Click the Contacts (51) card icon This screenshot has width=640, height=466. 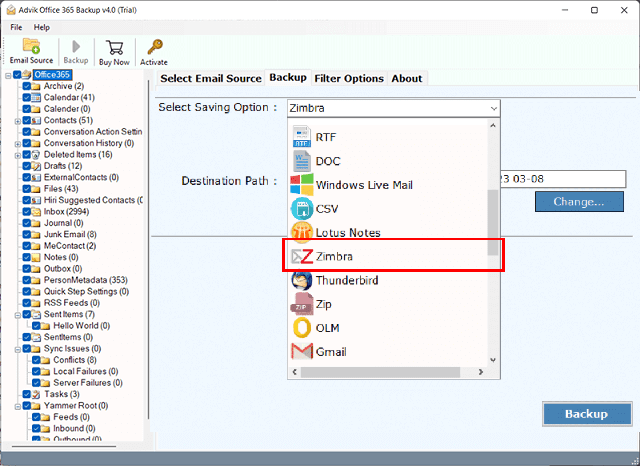pyautogui.click(x=36, y=120)
